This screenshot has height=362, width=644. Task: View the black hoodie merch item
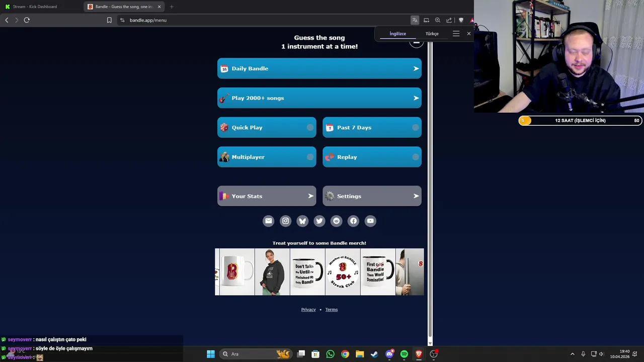[272, 272]
